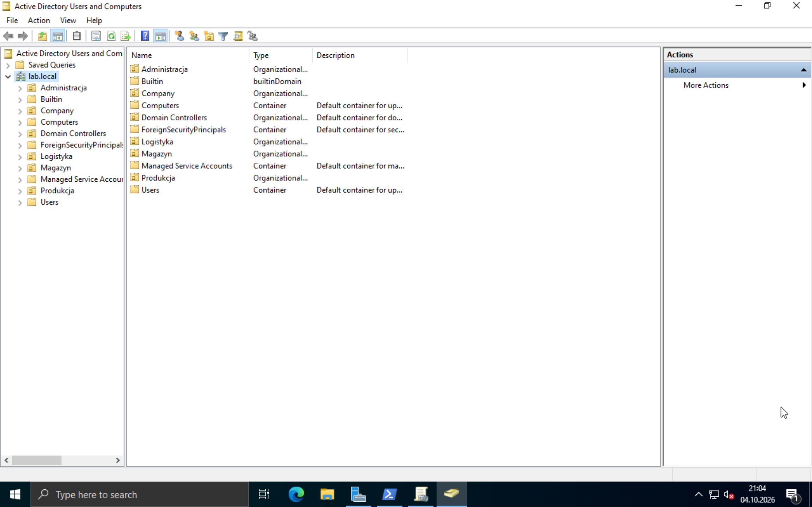Click the Back arrow toolbar icon
The width and height of the screenshot is (812, 507).
[8, 36]
